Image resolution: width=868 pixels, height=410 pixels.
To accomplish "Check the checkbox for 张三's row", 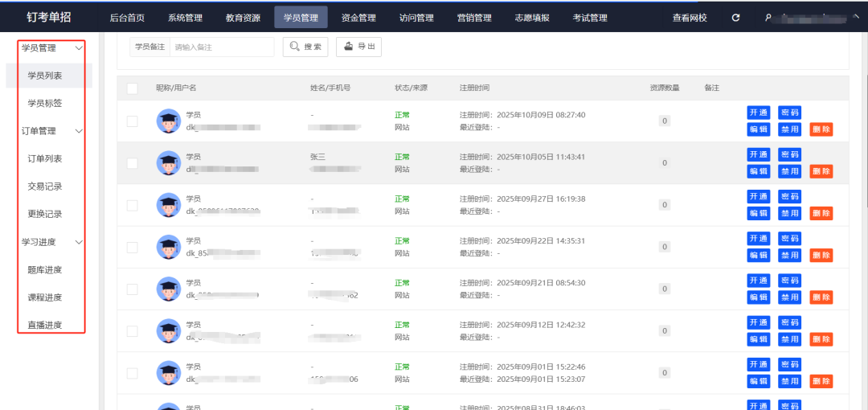I will click(132, 163).
